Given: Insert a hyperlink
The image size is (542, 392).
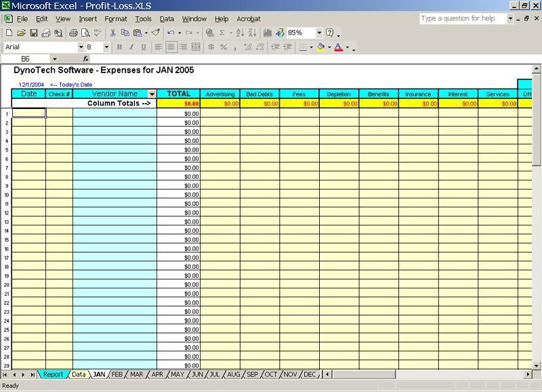Looking at the screenshot, I should pyautogui.click(x=209, y=32).
